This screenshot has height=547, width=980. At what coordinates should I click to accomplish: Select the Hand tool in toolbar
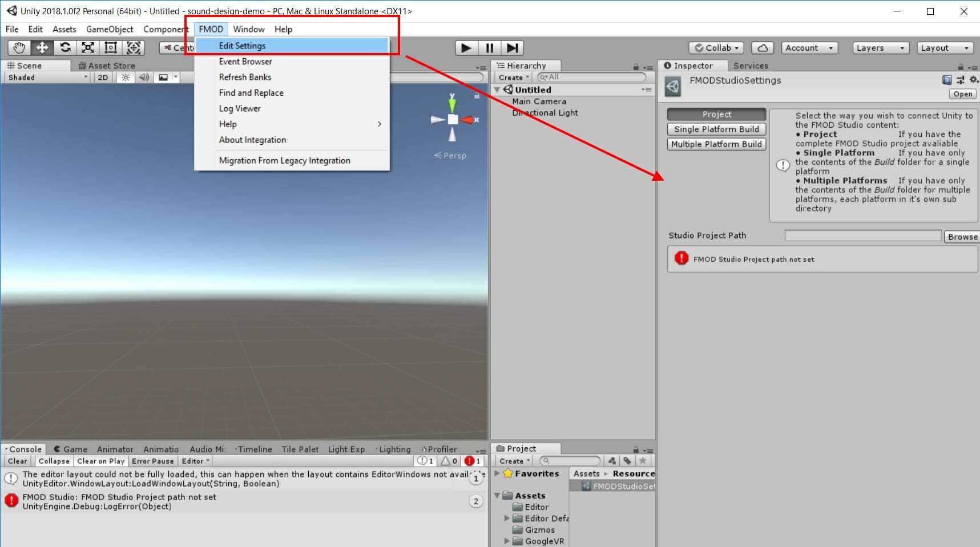point(19,48)
